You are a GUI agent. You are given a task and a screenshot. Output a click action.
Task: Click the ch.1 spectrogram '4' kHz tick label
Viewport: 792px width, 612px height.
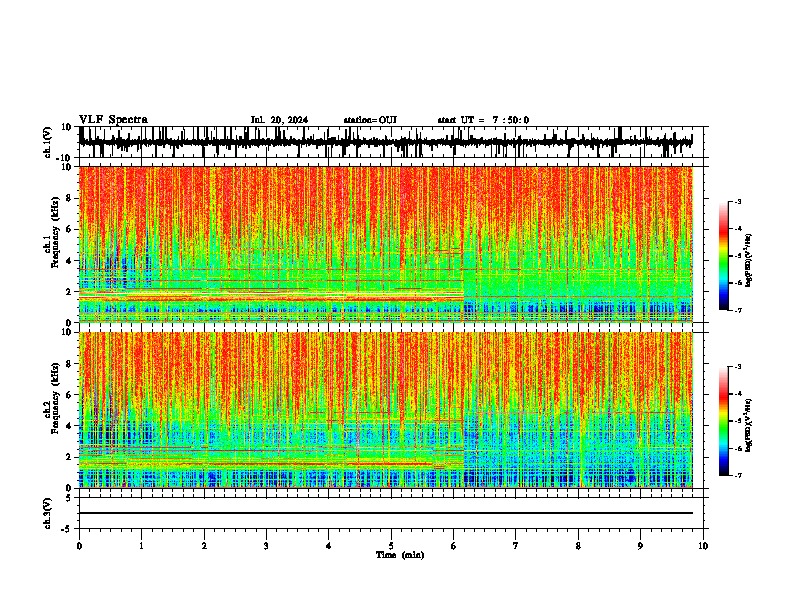point(69,261)
